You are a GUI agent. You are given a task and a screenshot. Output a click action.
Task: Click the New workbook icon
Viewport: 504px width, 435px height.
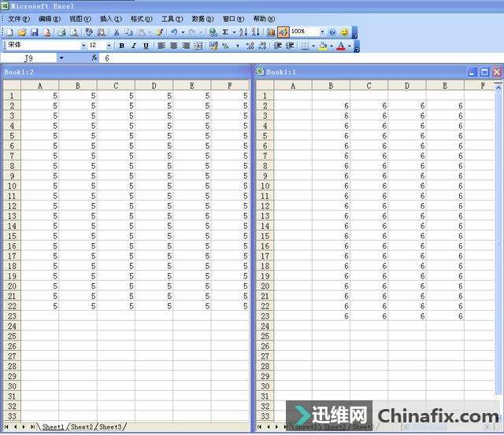10,32
